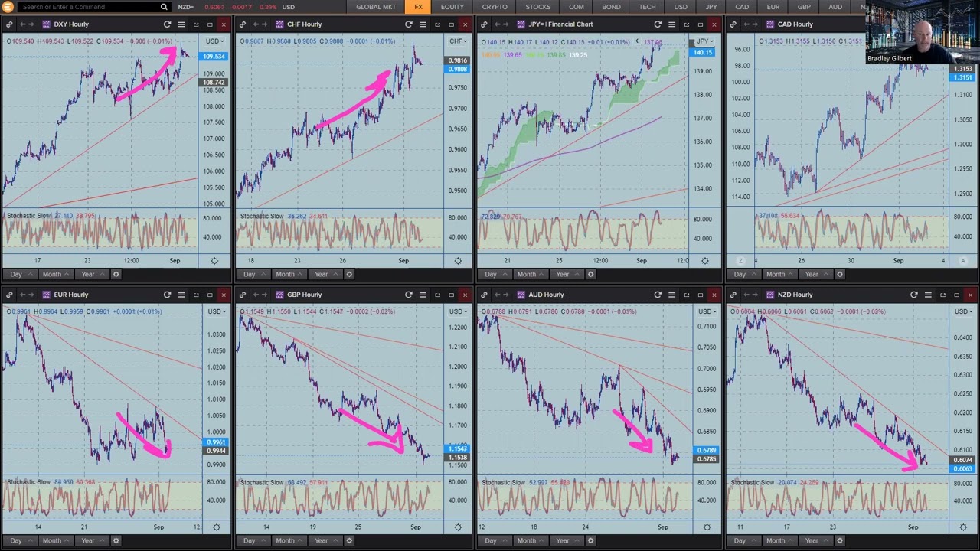This screenshot has height=551, width=980.
Task: Open the TECH tab
Action: click(x=647, y=7)
